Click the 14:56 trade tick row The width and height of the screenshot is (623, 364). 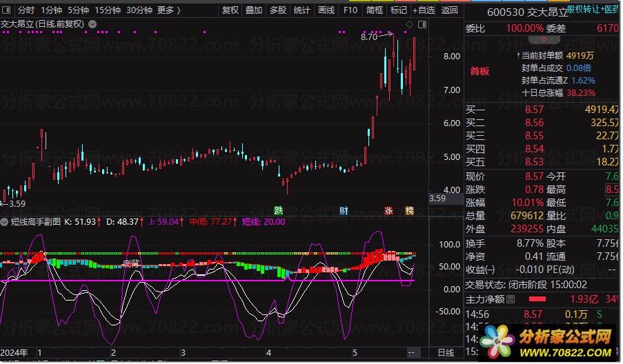pos(542,314)
